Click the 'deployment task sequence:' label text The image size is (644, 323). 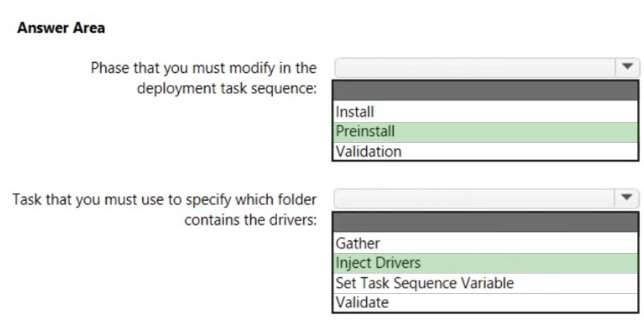click(x=227, y=88)
